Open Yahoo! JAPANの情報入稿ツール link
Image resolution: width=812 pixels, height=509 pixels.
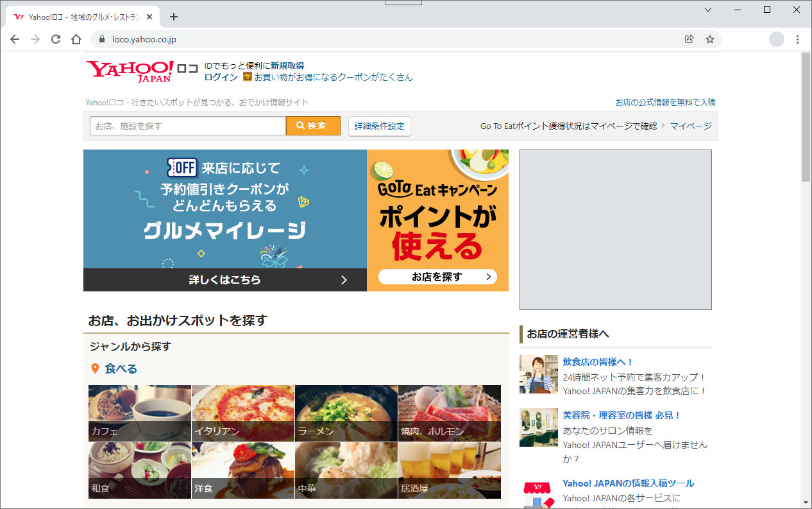tap(629, 483)
